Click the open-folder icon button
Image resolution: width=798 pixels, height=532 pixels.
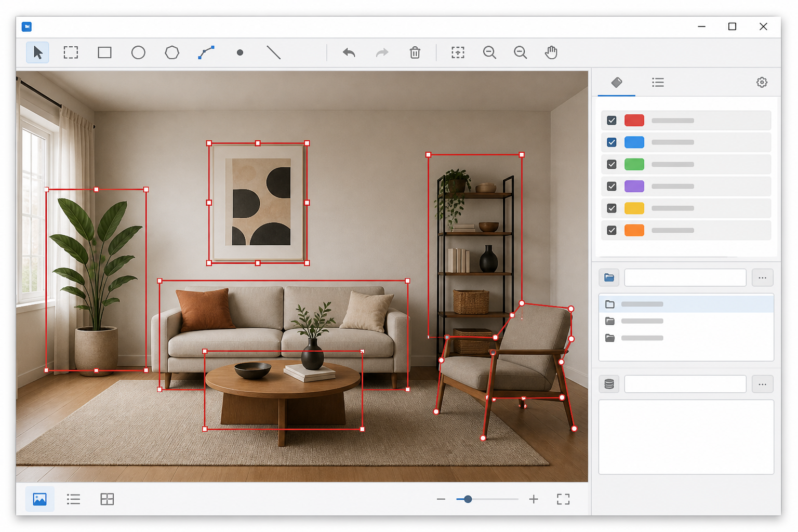coord(609,277)
